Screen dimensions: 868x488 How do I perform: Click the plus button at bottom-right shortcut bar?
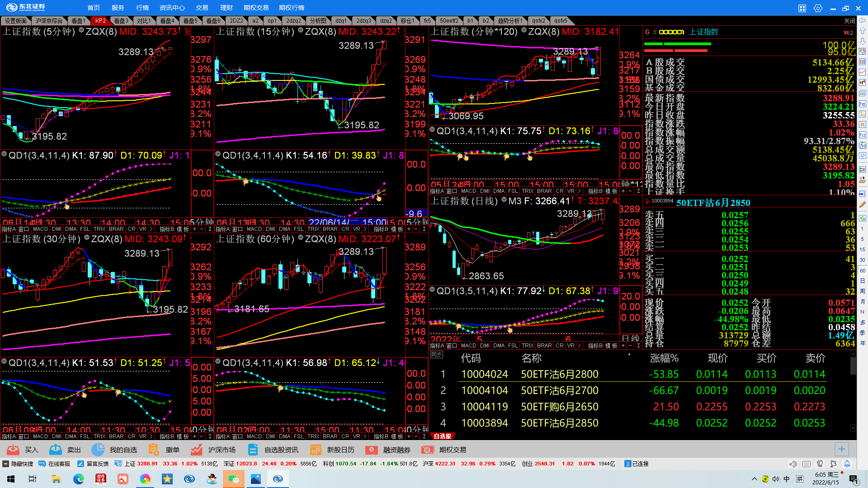click(841, 449)
